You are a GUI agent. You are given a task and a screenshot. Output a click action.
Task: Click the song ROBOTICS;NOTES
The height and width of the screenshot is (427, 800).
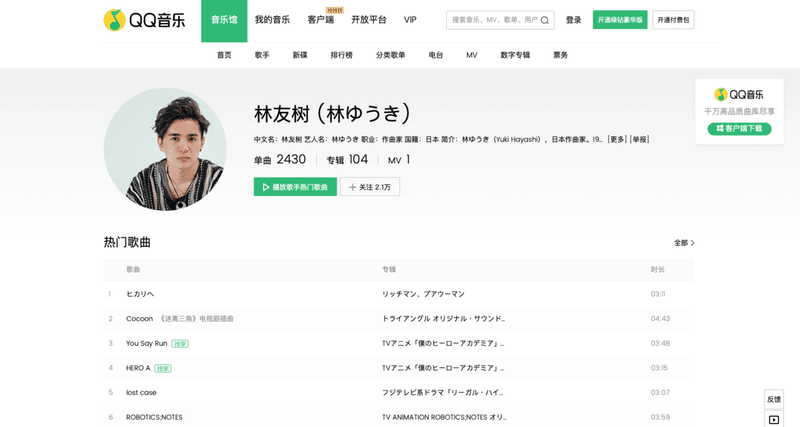(155, 417)
